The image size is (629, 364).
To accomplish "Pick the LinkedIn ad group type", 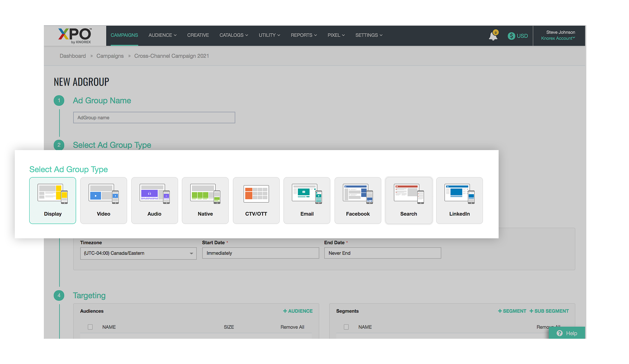I will pyautogui.click(x=459, y=200).
